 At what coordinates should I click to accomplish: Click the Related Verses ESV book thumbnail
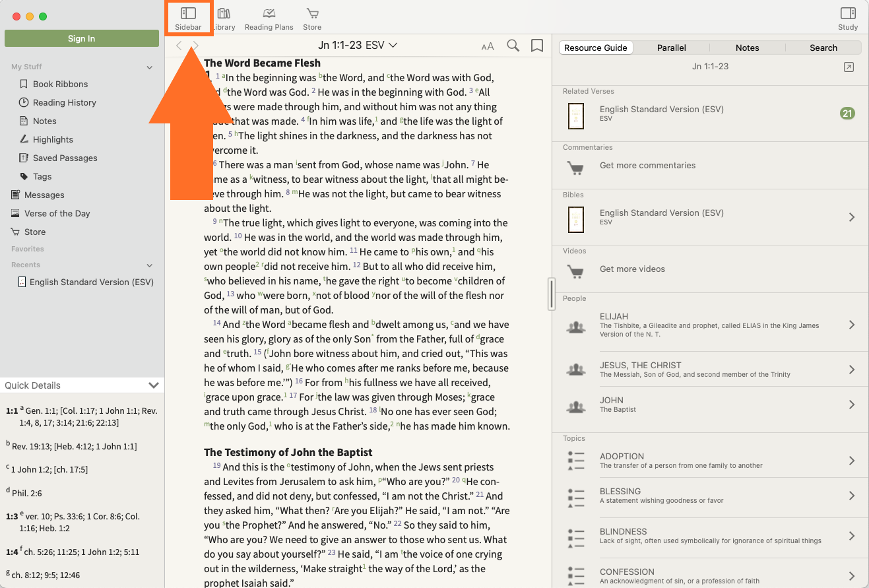(x=576, y=116)
